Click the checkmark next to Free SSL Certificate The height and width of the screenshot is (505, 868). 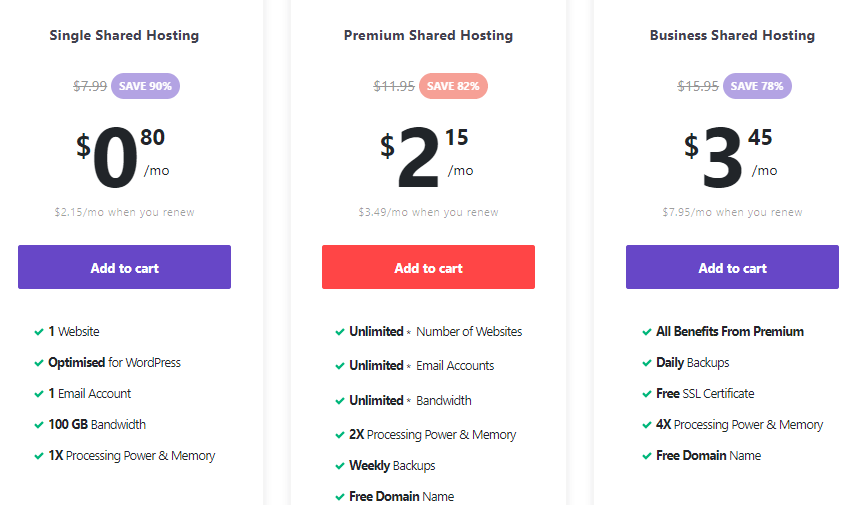pos(646,394)
